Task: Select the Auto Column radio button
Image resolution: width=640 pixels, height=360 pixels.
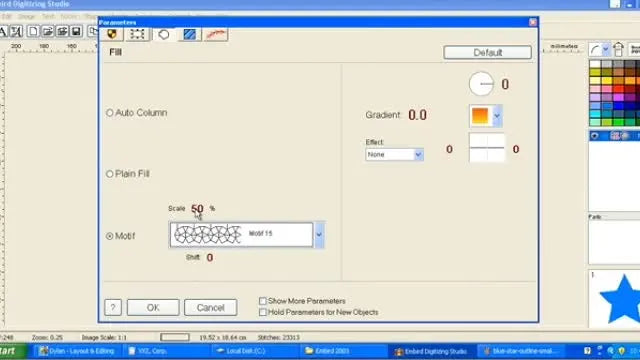Action: 109,113
